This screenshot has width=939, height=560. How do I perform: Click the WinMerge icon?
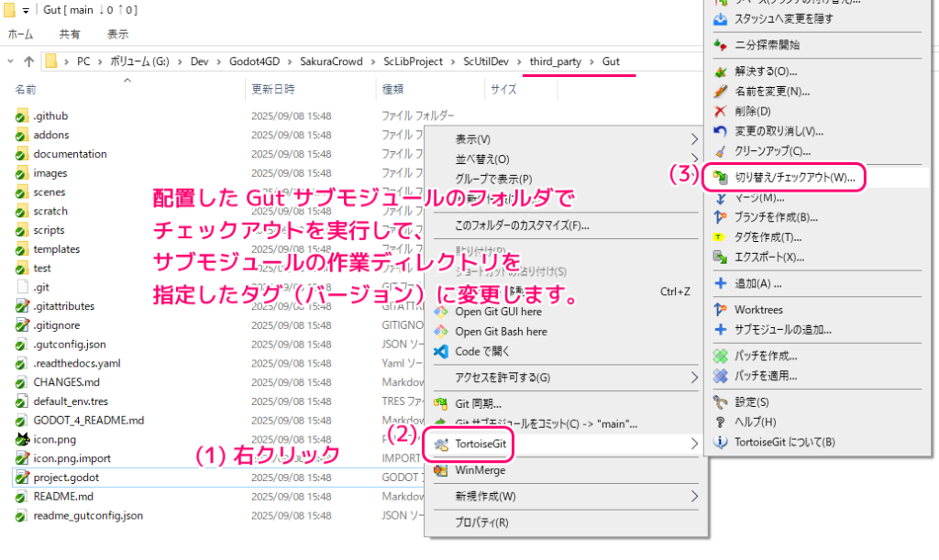click(441, 470)
